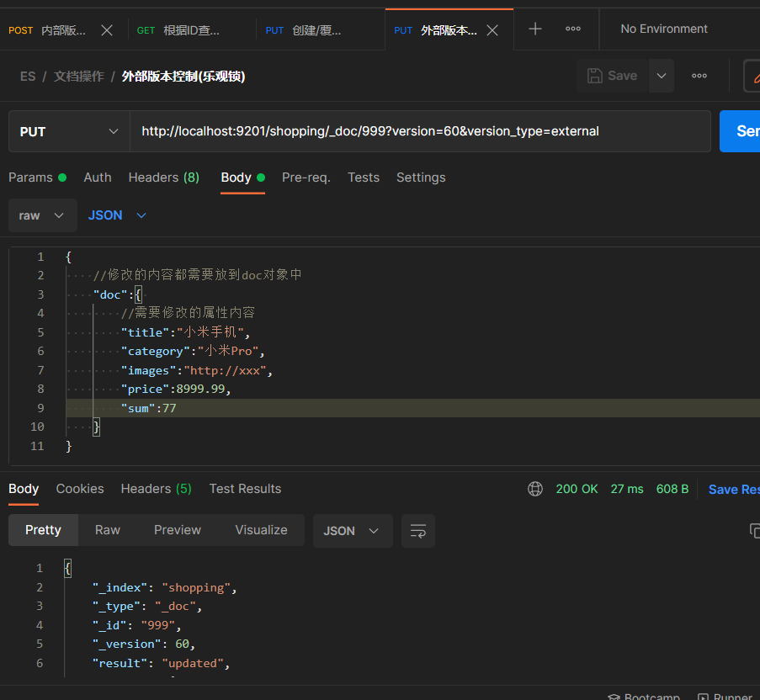
Task: Close the PUT 外部版本 request tab
Action: tap(492, 30)
